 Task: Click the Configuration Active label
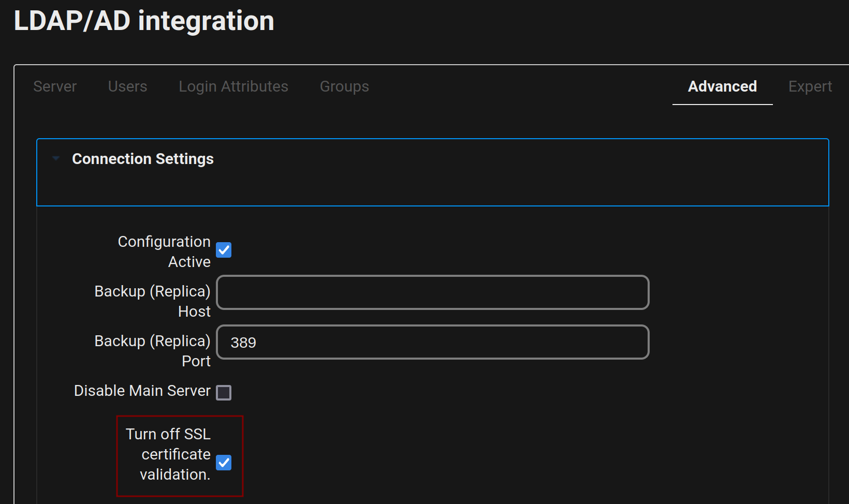(x=164, y=251)
